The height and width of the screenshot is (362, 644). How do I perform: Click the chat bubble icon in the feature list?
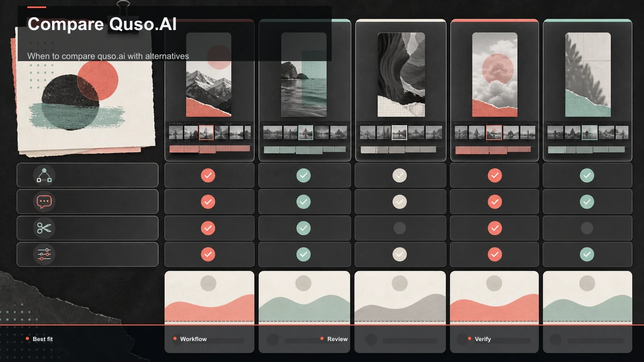coord(44,202)
